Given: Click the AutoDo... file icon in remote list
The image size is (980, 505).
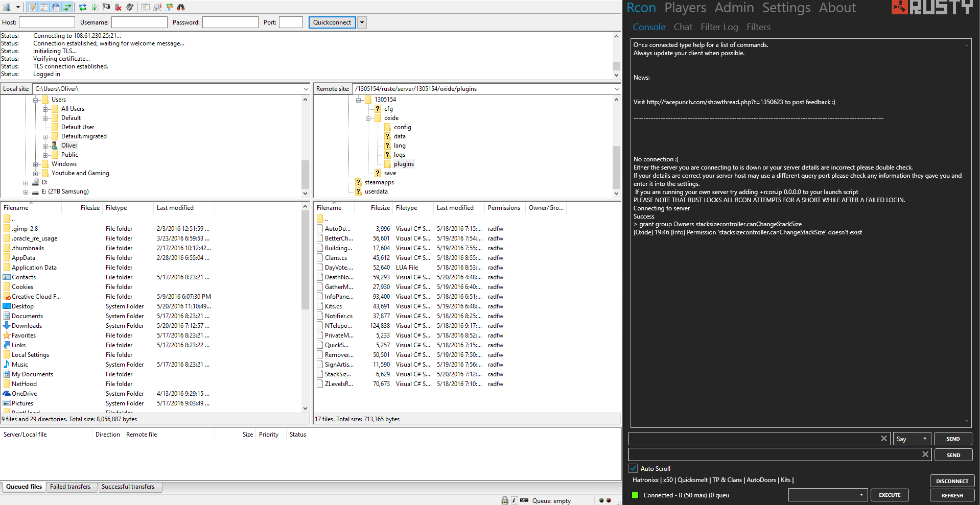Looking at the screenshot, I should [320, 229].
